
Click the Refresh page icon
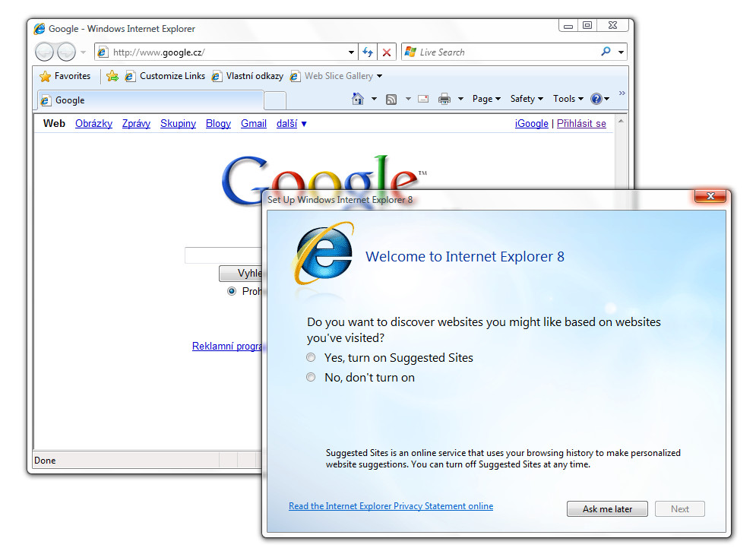(368, 52)
